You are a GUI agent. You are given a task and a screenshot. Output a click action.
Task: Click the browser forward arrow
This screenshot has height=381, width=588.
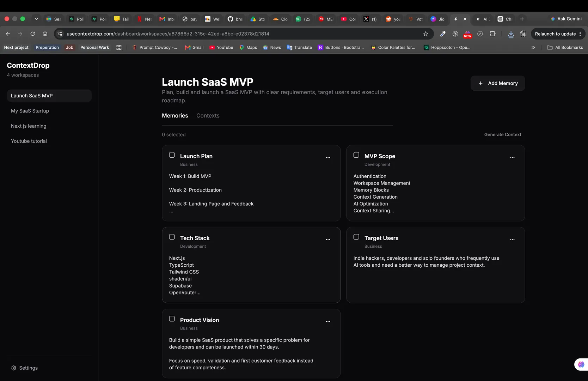pos(20,34)
